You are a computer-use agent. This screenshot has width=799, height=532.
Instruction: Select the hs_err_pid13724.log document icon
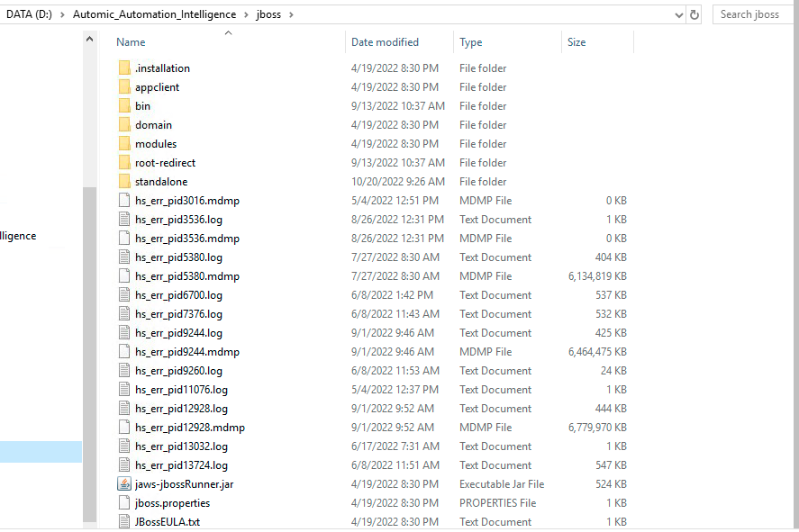pyautogui.click(x=124, y=465)
